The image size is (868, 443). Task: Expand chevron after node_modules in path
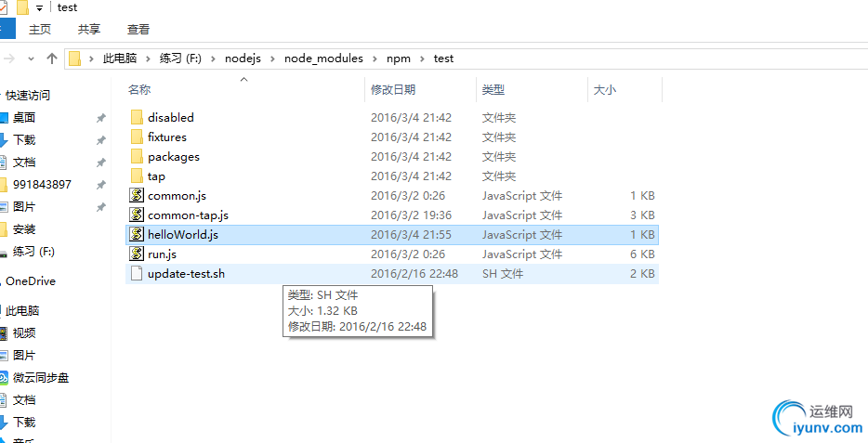pyautogui.click(x=375, y=59)
